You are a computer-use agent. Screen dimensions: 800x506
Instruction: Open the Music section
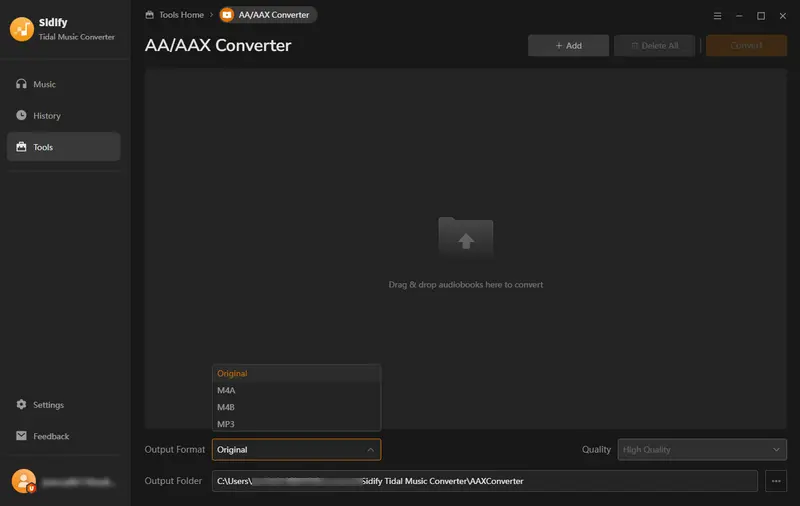[63, 84]
